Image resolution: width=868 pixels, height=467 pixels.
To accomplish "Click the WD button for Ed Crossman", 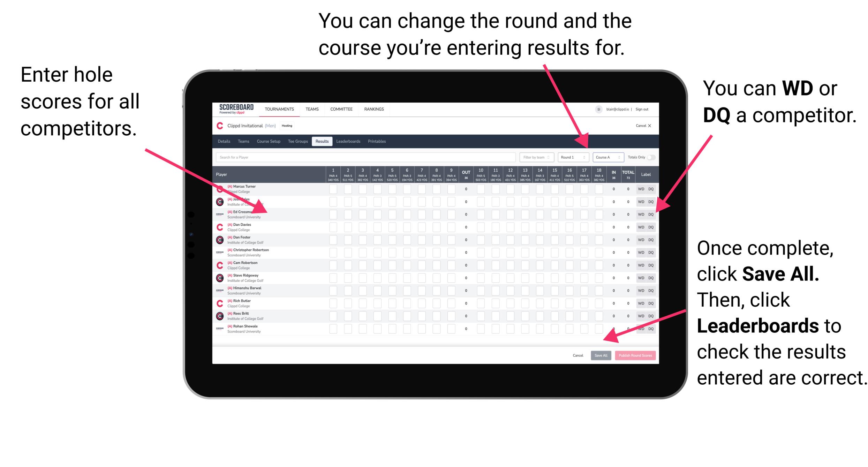I will coord(640,213).
